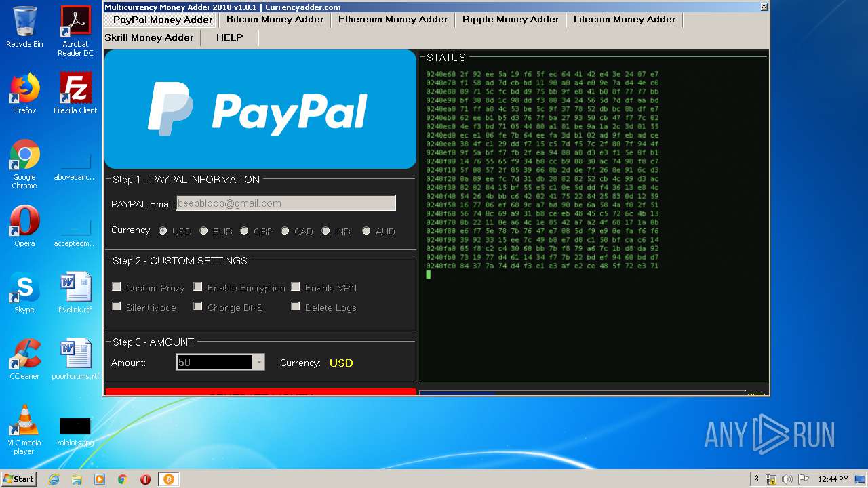Click the 'Step 3 - AMOUNT' heading
Viewport: 868px width, 488px height.
tap(153, 342)
